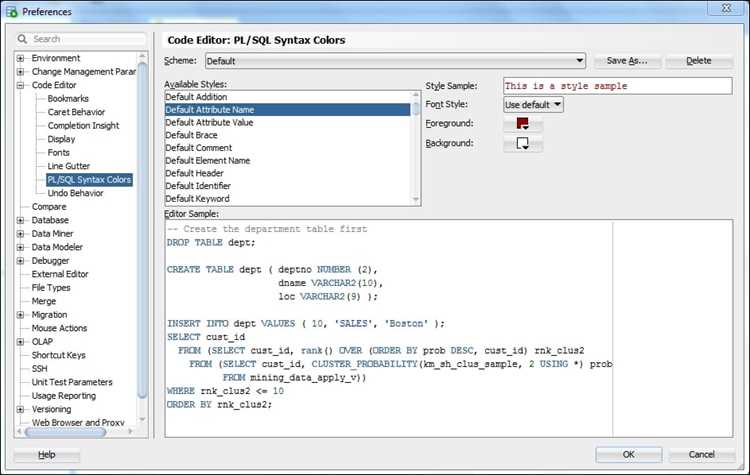The width and height of the screenshot is (750, 475).
Task: Collapse the Code Editor tree node
Action: [x=20, y=85]
